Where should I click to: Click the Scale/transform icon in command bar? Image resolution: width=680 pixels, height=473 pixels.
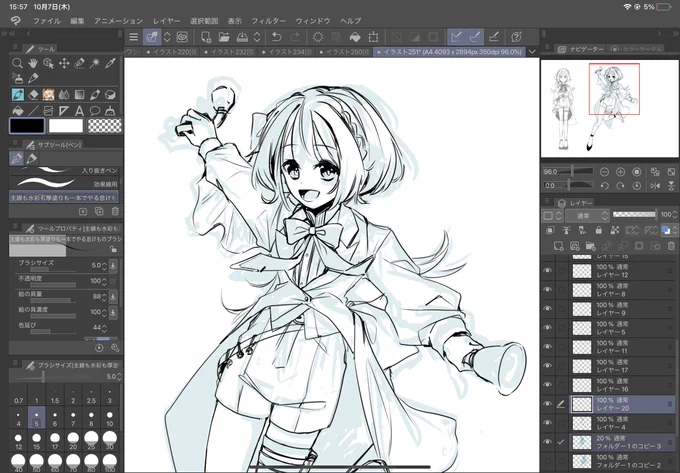pos(373,37)
